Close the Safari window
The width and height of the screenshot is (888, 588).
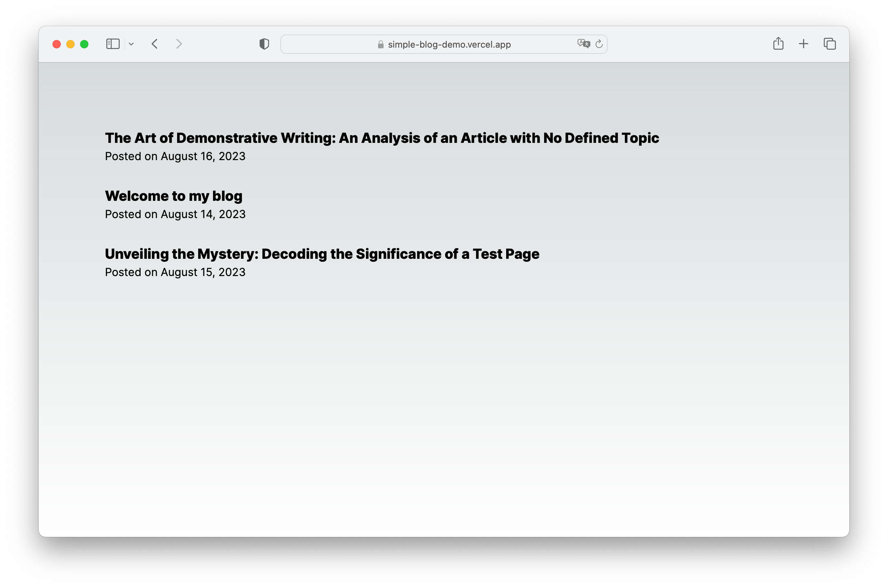[x=57, y=44]
